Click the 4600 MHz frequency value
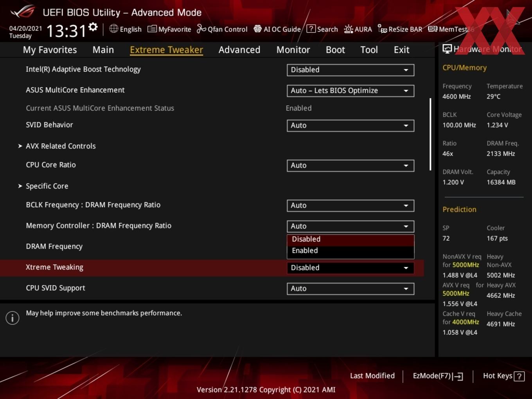Viewport: 532px width, 399px height. click(457, 97)
